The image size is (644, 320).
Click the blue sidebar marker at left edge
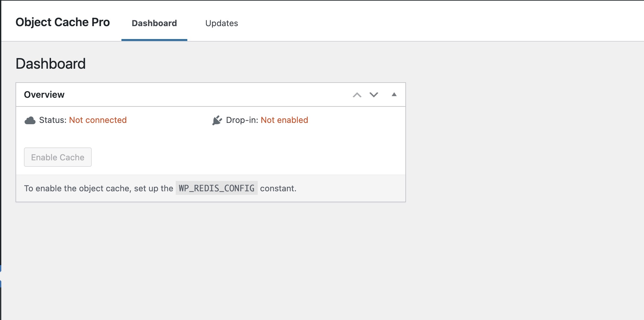pyautogui.click(x=1, y=276)
